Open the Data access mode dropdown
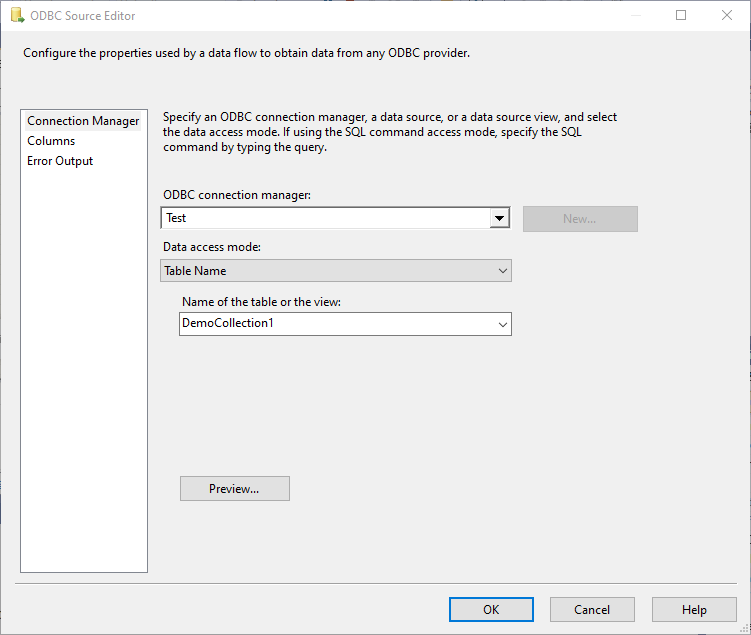 (x=336, y=271)
